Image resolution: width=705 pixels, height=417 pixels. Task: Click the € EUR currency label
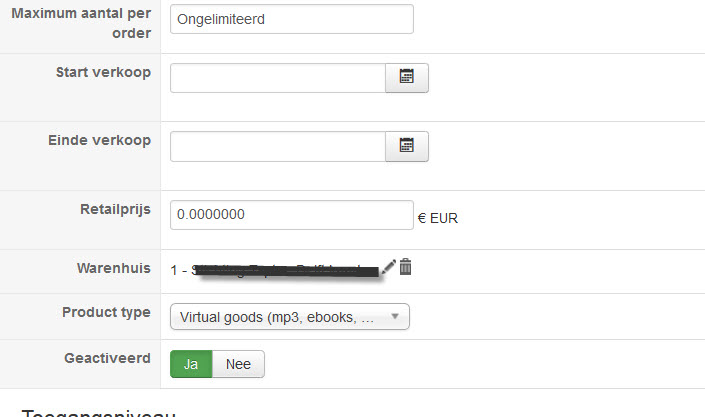click(438, 217)
